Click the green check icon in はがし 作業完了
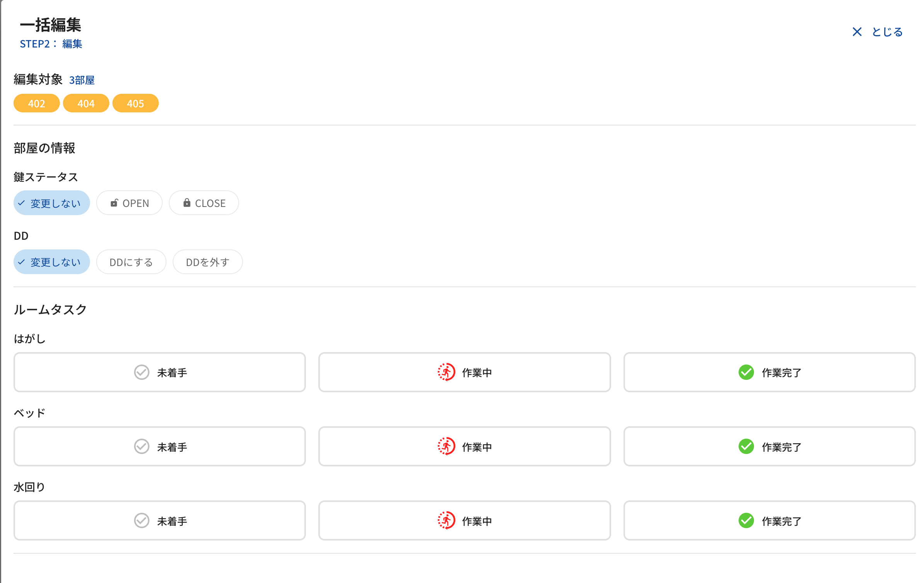This screenshot has width=924, height=583. tap(746, 373)
